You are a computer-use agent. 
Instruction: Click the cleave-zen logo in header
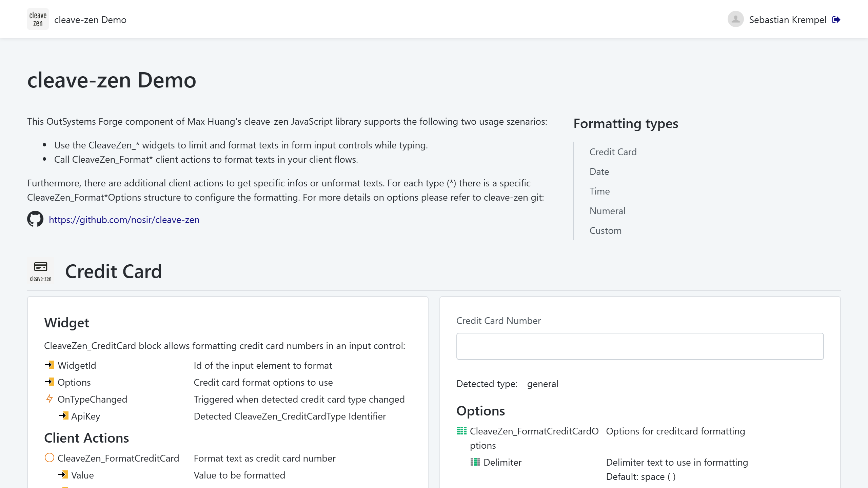tap(38, 19)
